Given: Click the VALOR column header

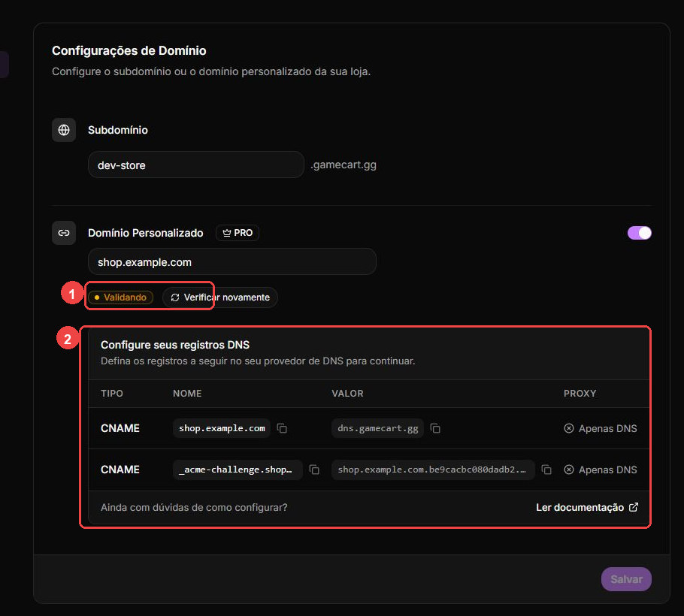Looking at the screenshot, I should pos(347,393).
